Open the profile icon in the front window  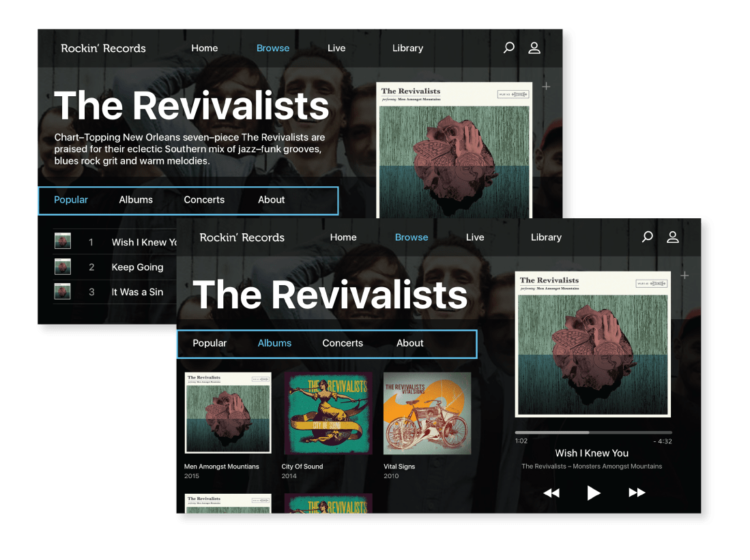(x=673, y=237)
